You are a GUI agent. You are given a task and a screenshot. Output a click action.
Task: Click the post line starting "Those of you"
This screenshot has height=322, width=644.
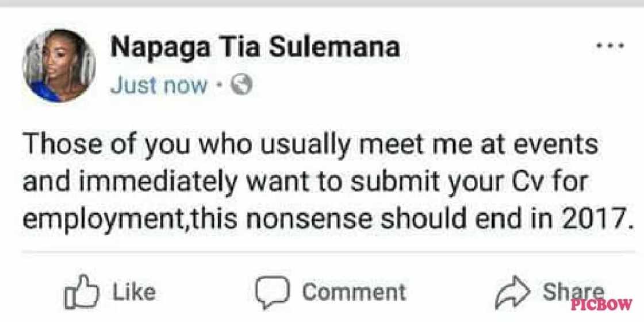pyautogui.click(x=310, y=145)
